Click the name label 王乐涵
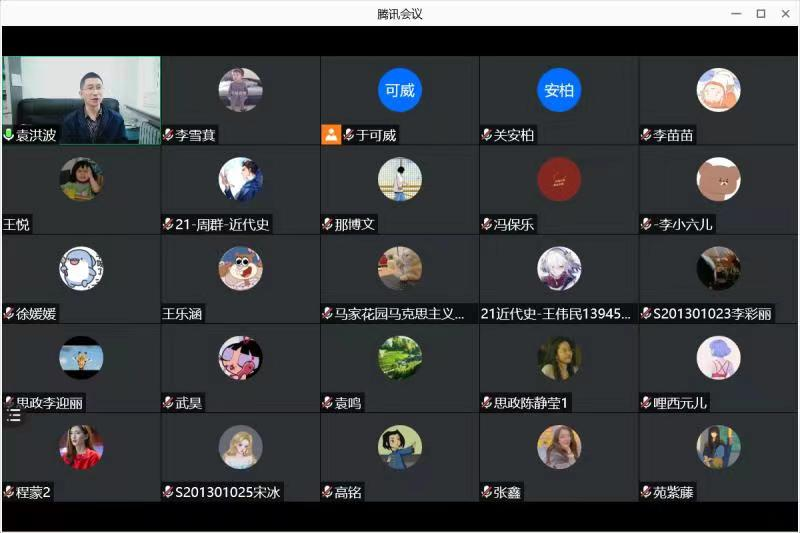Viewport: 800px width, 533px height. coord(182,313)
